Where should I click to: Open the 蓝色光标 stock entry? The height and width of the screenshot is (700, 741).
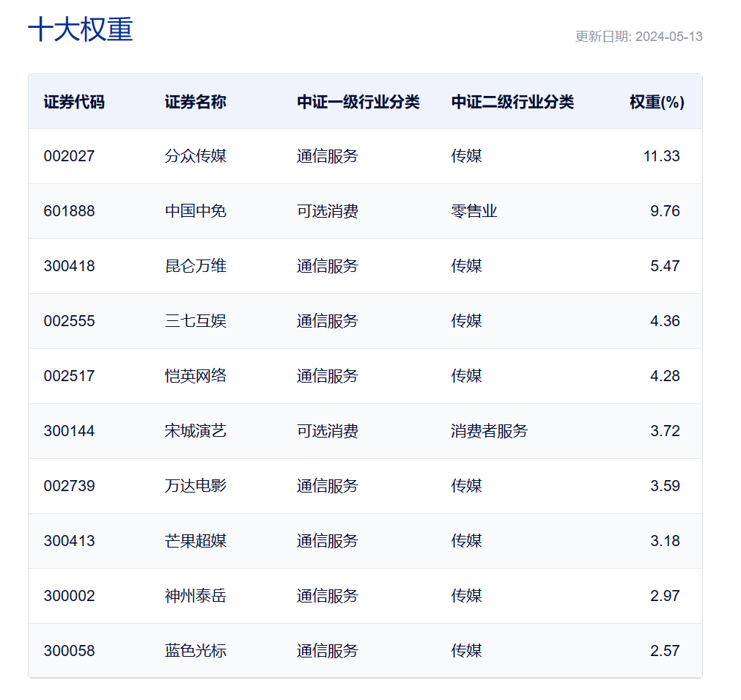[x=195, y=651]
